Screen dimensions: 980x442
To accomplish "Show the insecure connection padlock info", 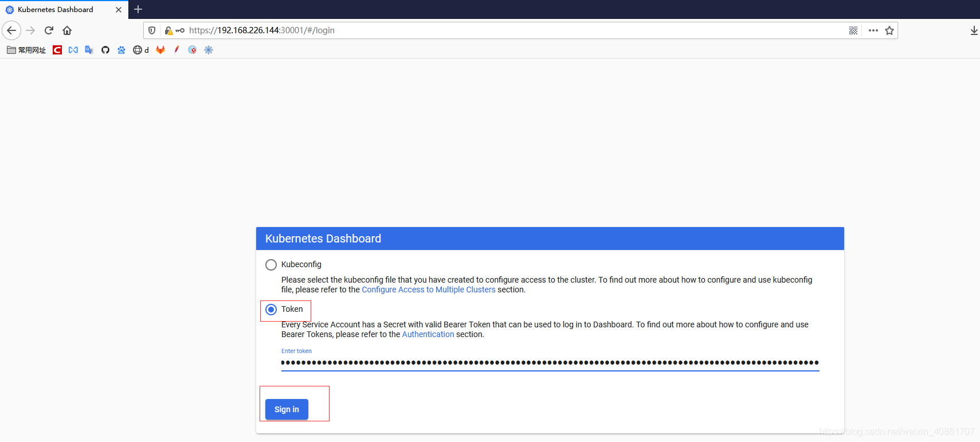I will click(x=168, y=30).
